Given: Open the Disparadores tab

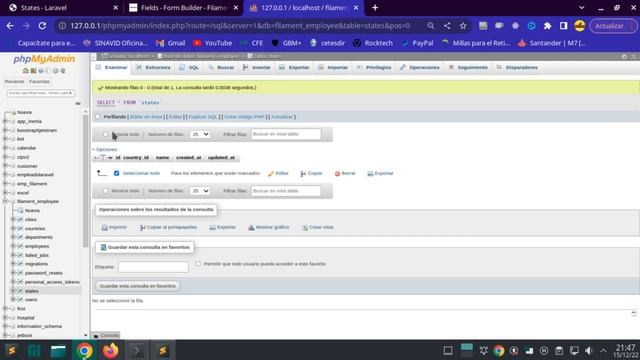Looking at the screenshot, I should (518, 67).
